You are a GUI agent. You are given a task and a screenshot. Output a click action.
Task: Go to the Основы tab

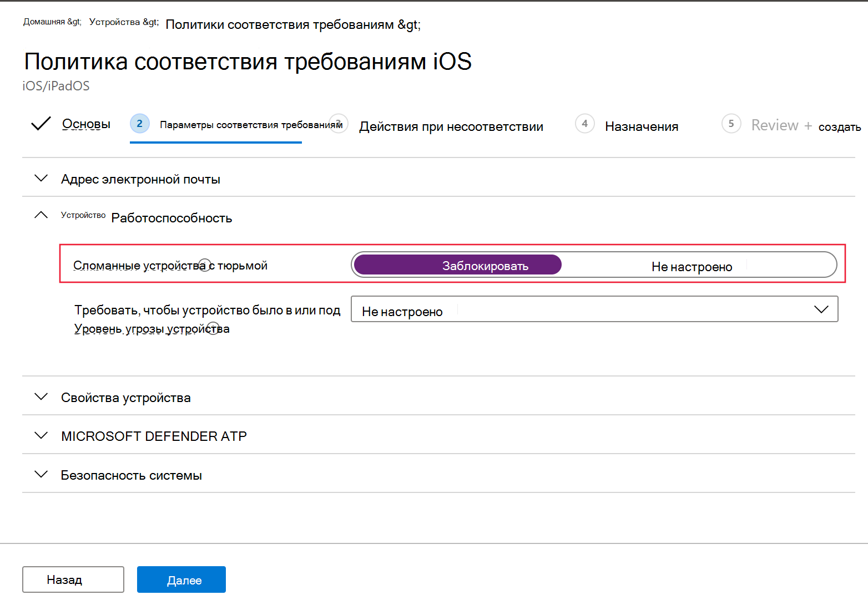(86, 124)
